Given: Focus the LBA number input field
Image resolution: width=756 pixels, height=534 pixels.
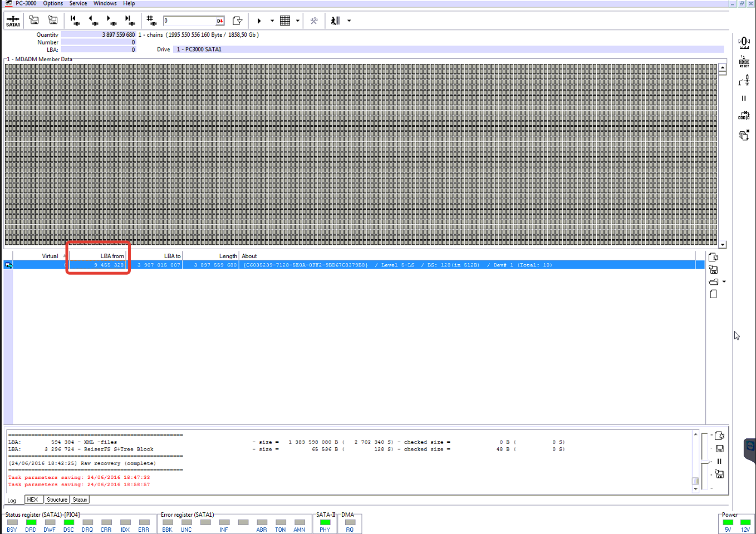Looking at the screenshot, I should coord(189,21).
